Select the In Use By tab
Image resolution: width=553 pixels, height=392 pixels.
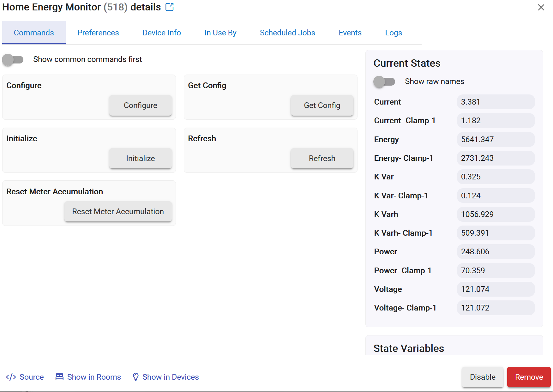point(220,33)
